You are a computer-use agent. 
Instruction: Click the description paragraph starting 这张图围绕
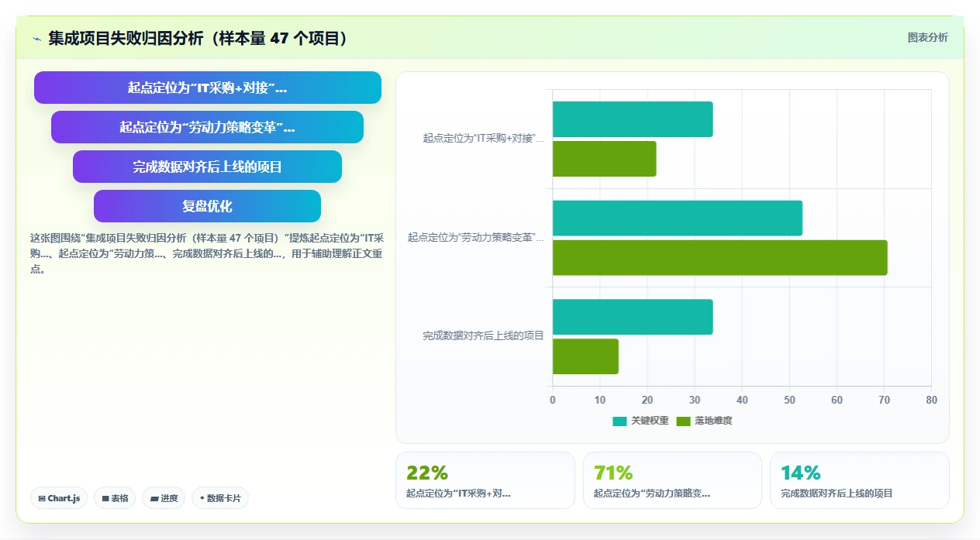tap(207, 253)
